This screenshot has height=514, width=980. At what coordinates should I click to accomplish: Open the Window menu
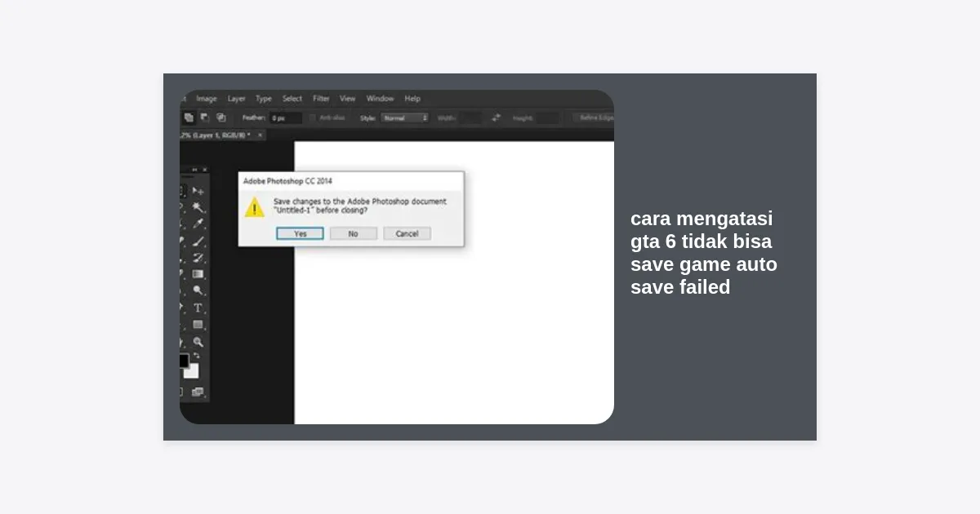point(380,99)
